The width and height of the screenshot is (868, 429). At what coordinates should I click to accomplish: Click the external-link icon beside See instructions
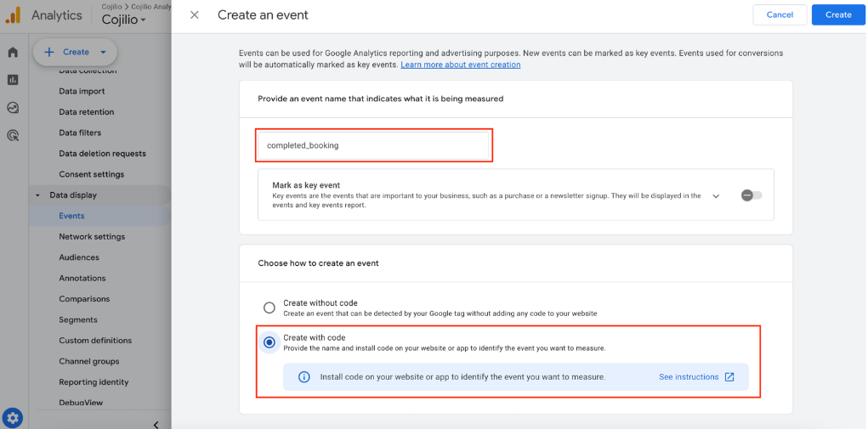tap(729, 377)
